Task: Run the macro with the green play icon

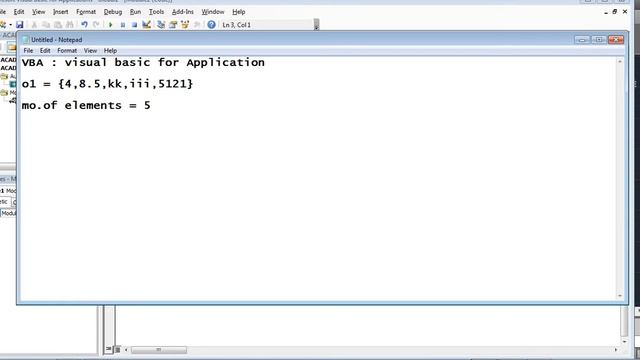Action: pos(110,25)
